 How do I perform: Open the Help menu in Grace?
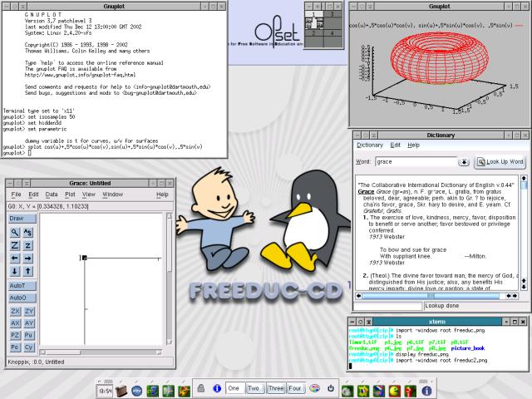coord(162,195)
